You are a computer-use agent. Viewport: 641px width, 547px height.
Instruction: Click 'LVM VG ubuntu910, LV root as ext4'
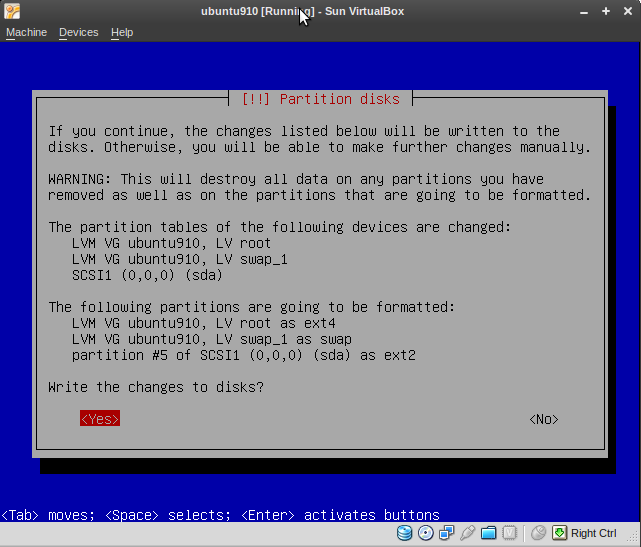click(x=204, y=323)
